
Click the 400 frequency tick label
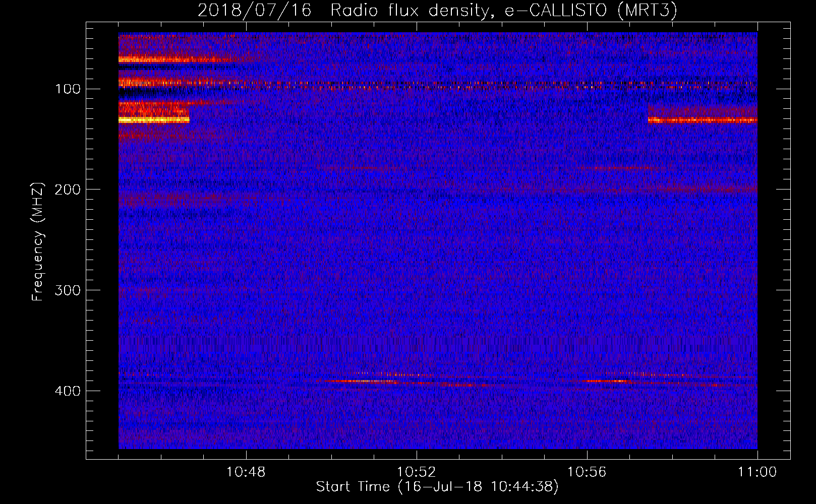(68, 391)
